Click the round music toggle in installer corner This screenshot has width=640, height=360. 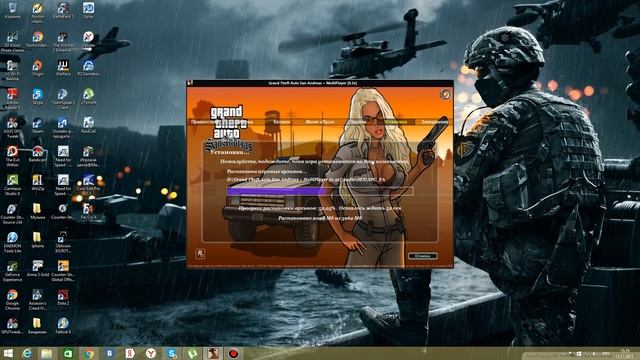[445, 95]
